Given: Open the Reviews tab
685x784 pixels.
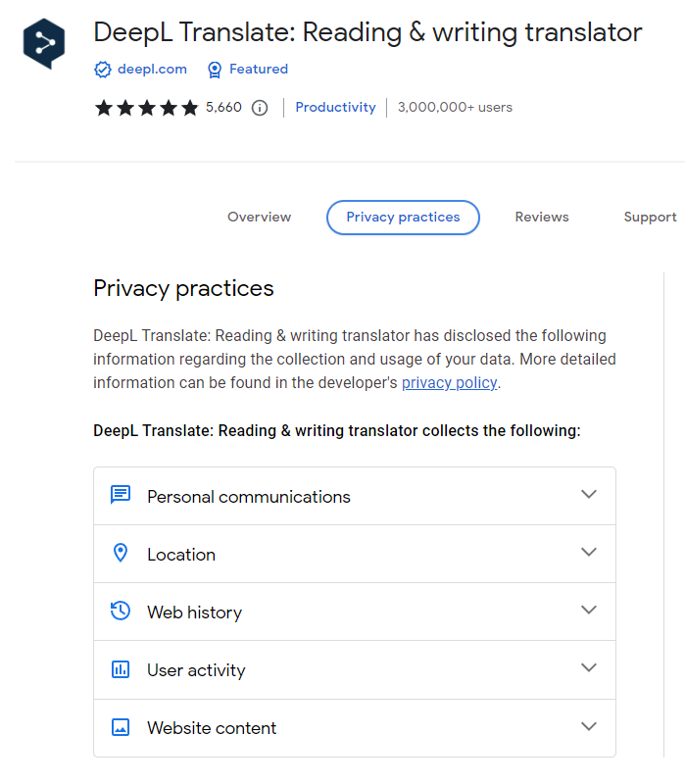Looking at the screenshot, I should (542, 217).
